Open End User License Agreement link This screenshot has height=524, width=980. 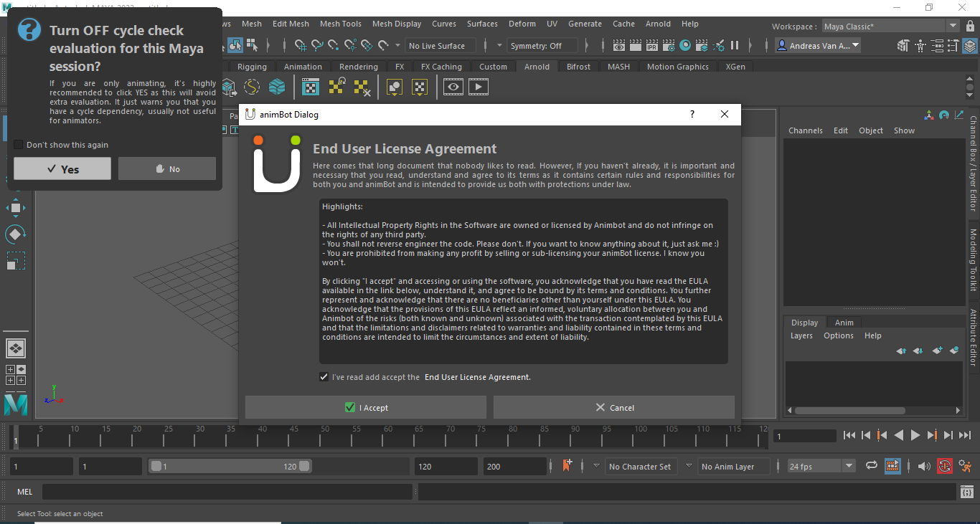tap(478, 377)
